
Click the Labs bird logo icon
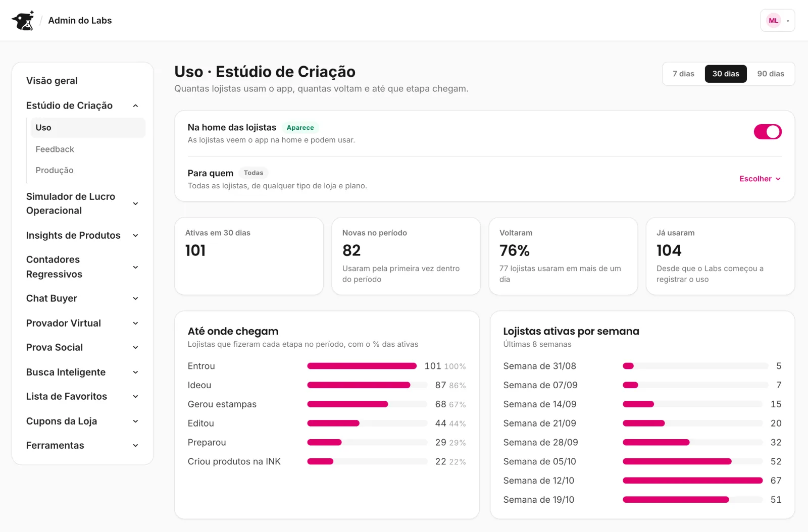point(23,21)
